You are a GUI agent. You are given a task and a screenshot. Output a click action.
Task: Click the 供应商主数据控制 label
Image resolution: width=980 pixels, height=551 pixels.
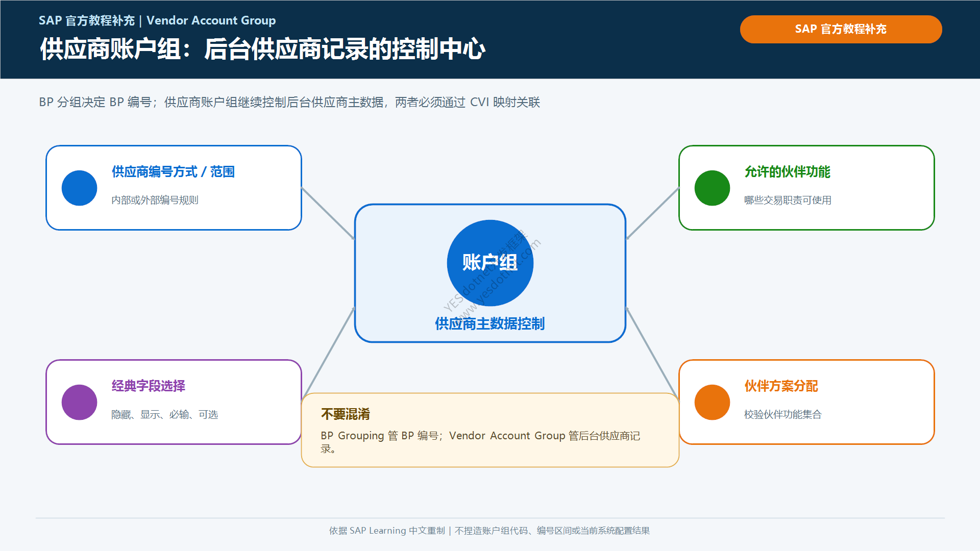coord(490,323)
